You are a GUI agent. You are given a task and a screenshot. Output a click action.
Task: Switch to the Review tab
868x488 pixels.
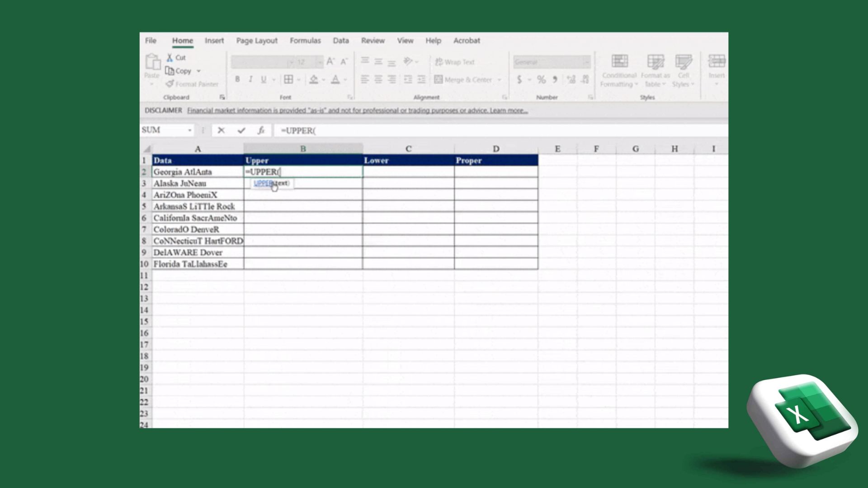tap(373, 41)
